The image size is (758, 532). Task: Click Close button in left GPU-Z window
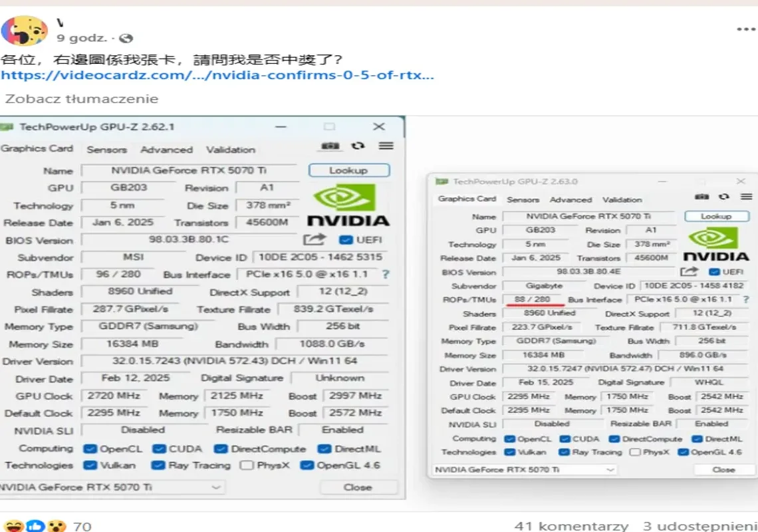coord(358,487)
